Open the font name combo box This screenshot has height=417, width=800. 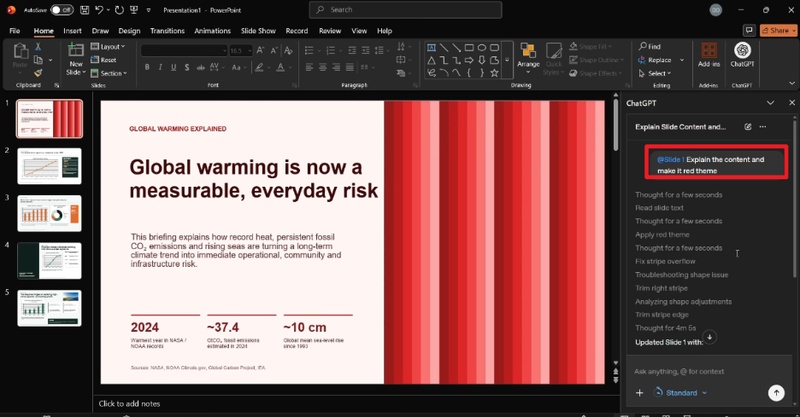[x=184, y=51]
